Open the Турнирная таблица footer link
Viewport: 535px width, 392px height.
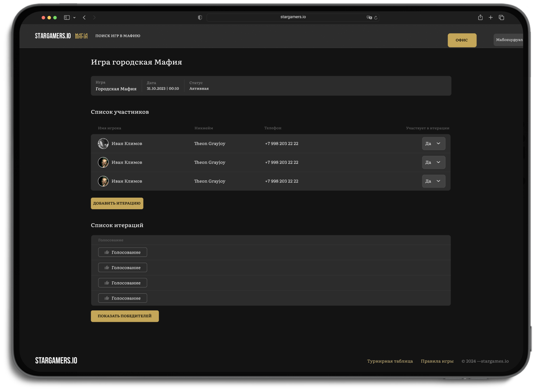click(x=390, y=361)
